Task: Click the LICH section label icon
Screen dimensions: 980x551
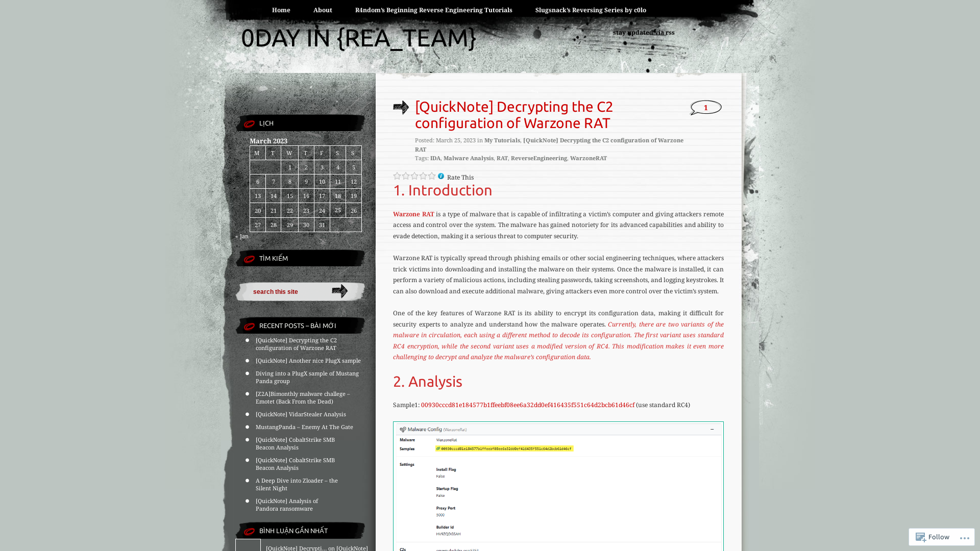Action: click(x=249, y=123)
